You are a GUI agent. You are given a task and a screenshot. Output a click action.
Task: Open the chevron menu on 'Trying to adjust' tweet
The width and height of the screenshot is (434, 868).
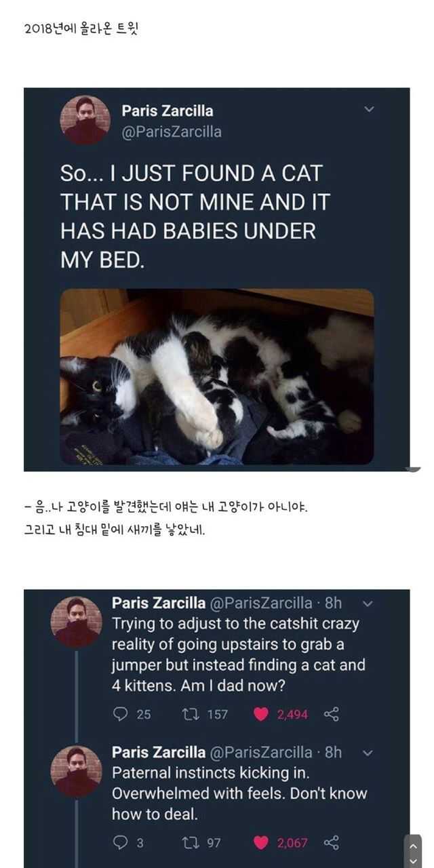367,603
